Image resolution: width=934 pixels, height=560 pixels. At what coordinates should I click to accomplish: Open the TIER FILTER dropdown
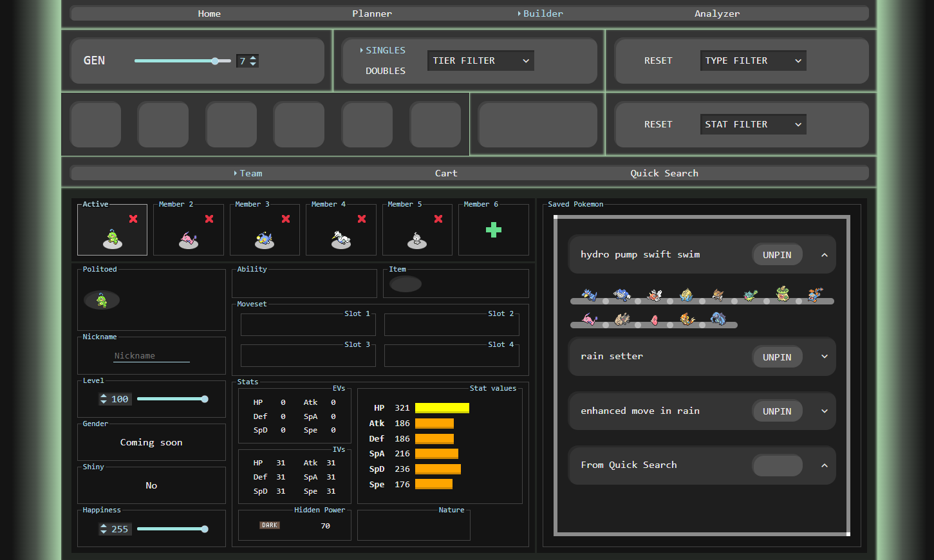480,61
